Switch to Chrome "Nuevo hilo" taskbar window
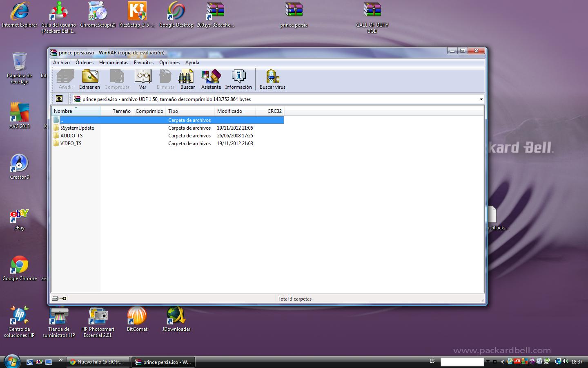The width and height of the screenshot is (588, 368). click(x=98, y=362)
